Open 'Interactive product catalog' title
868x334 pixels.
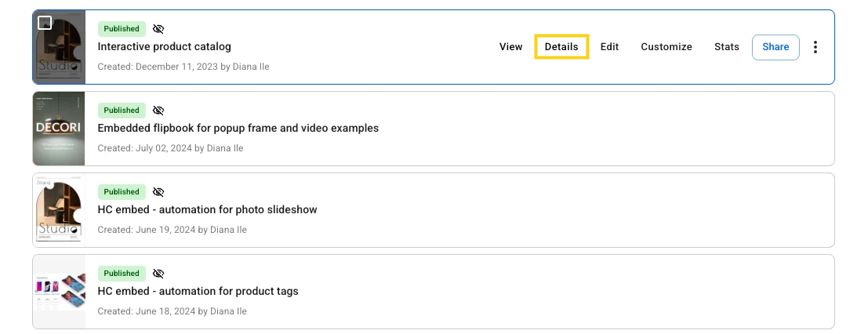pos(164,47)
